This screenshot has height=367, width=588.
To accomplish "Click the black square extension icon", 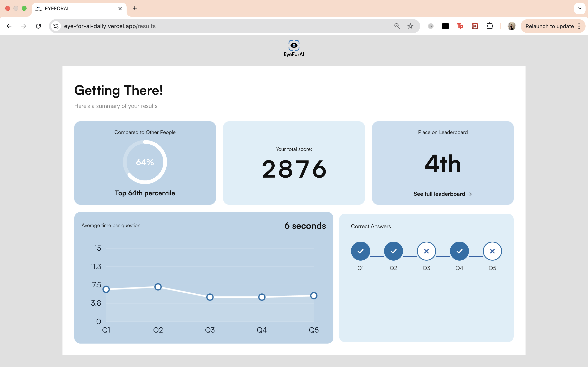I will click(445, 26).
